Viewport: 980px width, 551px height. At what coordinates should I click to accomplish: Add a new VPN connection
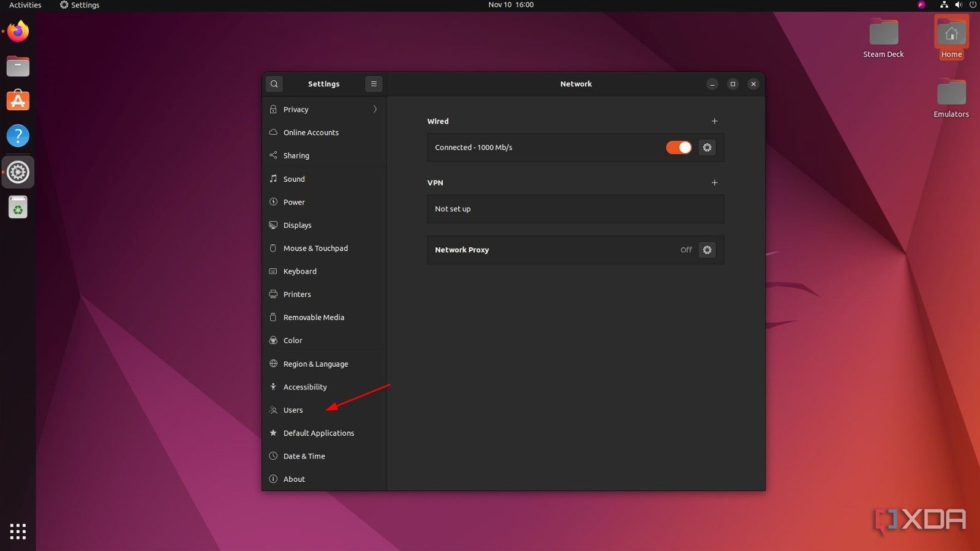[714, 182]
